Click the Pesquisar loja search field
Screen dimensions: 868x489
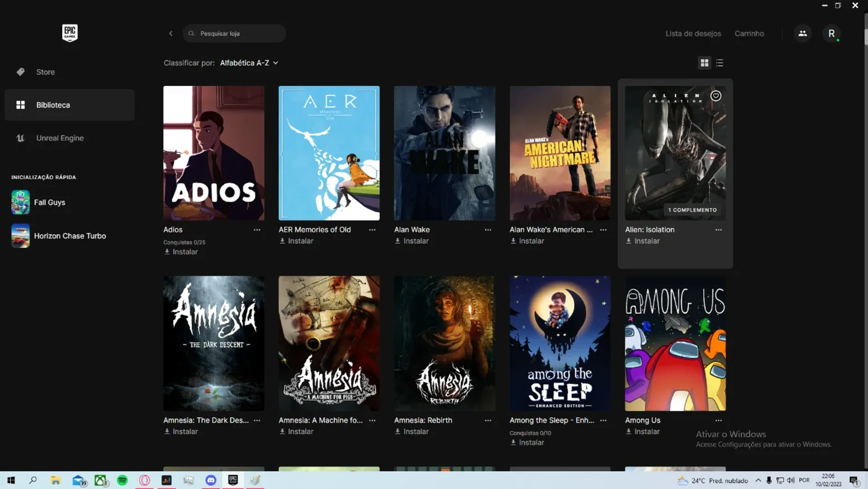point(234,33)
